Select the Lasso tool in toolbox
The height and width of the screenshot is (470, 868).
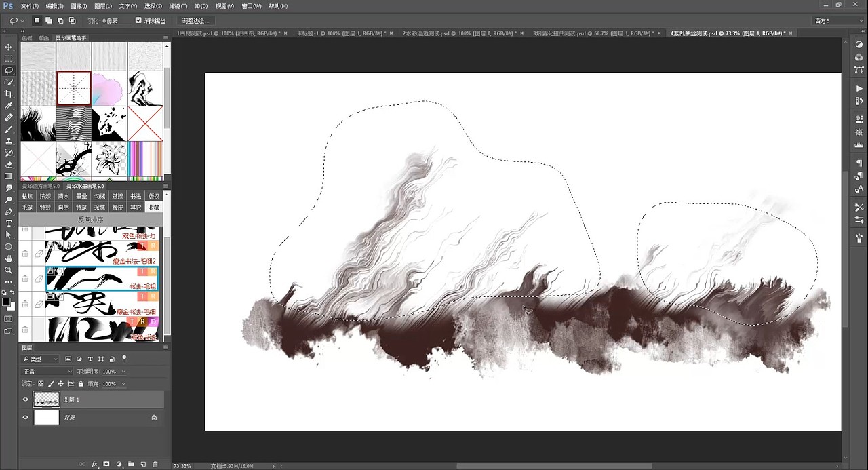coord(9,71)
